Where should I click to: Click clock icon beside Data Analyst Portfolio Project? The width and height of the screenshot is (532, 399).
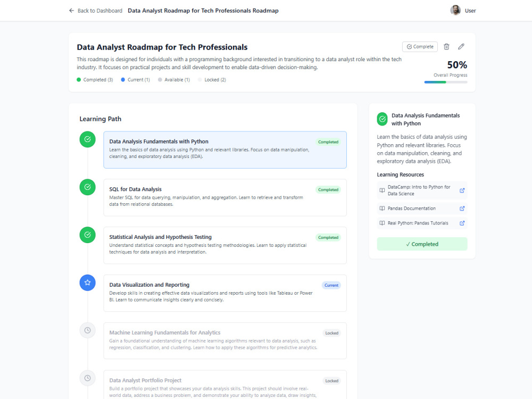tap(88, 378)
